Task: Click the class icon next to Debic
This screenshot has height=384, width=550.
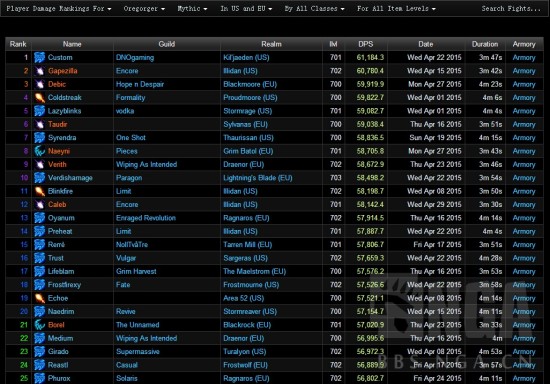Action: coord(40,84)
